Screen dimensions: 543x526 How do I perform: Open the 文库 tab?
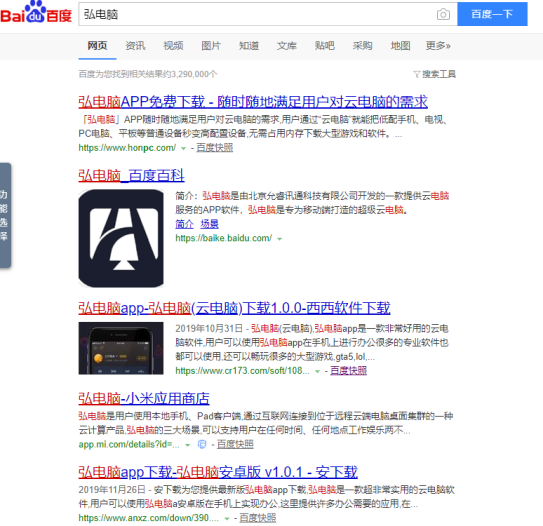point(287,46)
